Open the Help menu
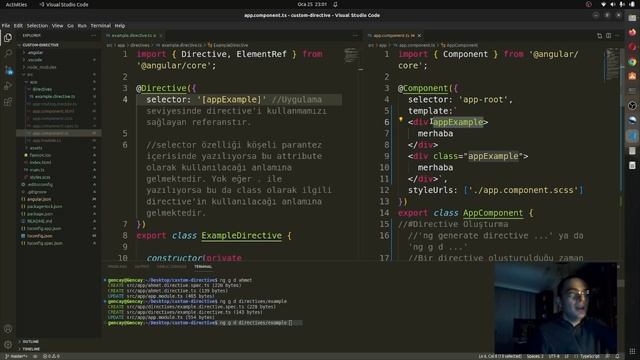Image resolution: width=640 pixels, height=360 pixels. tap(120, 25)
